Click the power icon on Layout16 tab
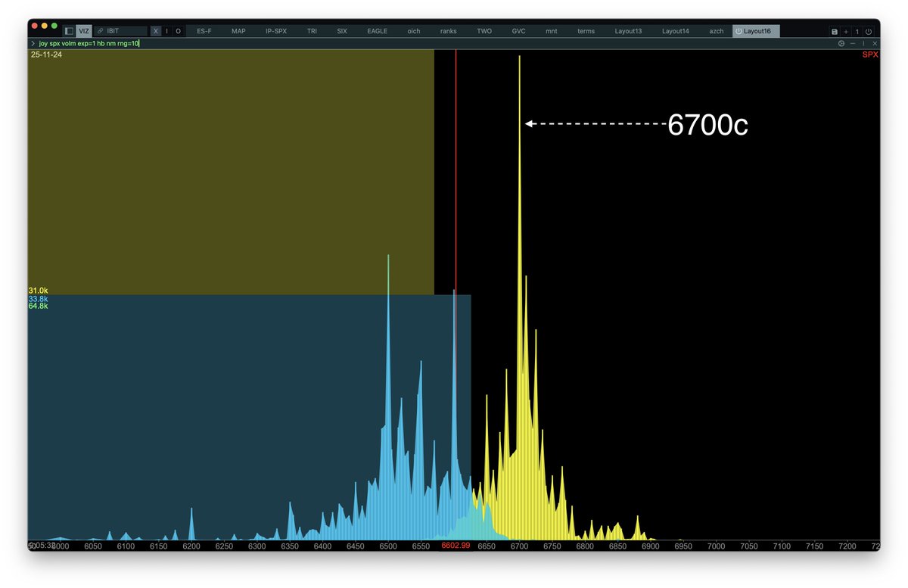This screenshot has width=908, height=588. pyautogui.click(x=739, y=31)
